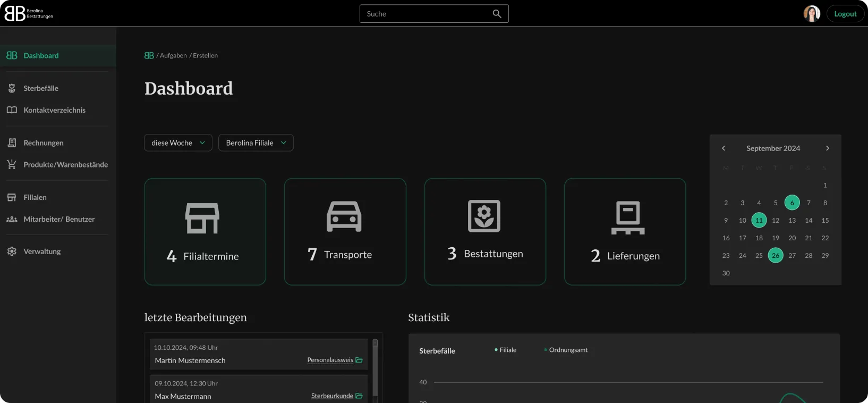
Task: Open the 3 Bestattungen card label
Action: click(x=486, y=254)
